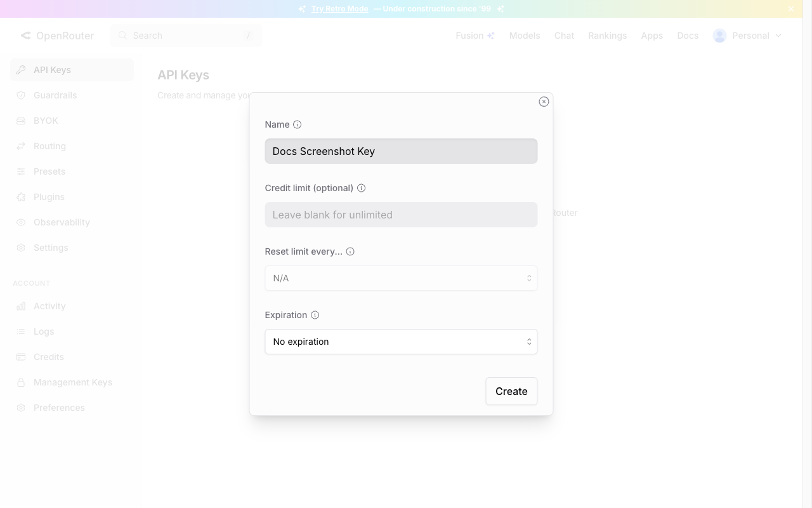Open the Activity chart icon

(x=21, y=306)
